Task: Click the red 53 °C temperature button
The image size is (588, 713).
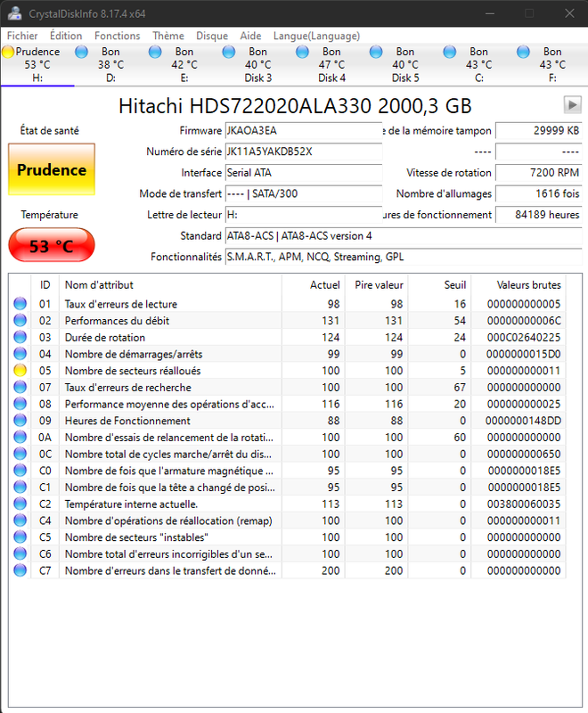Action: (52, 246)
